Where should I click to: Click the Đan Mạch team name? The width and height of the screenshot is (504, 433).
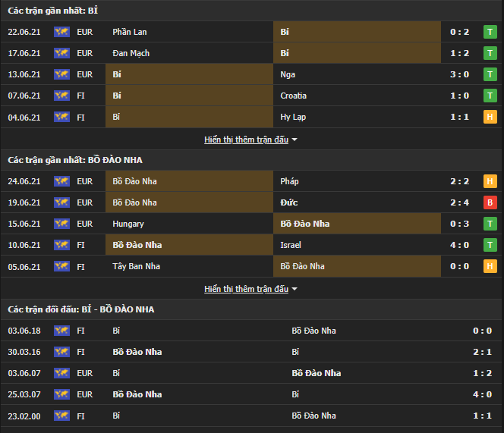(131, 53)
